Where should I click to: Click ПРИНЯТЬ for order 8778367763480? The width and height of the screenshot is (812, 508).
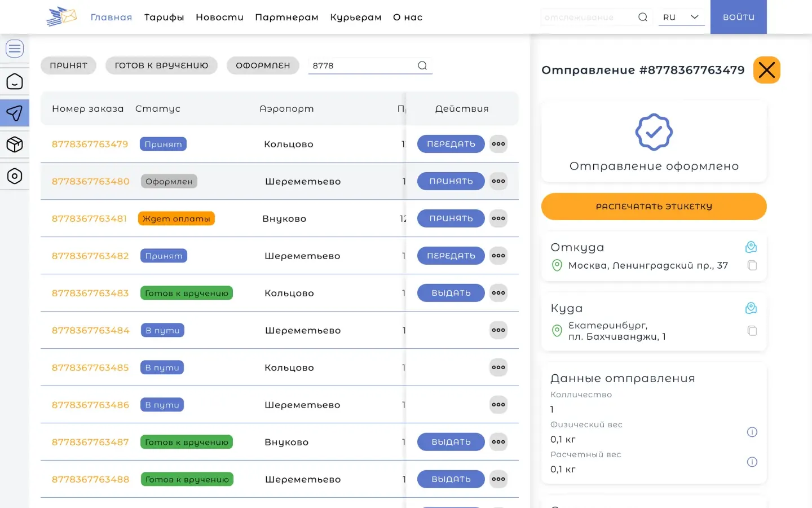tap(451, 181)
